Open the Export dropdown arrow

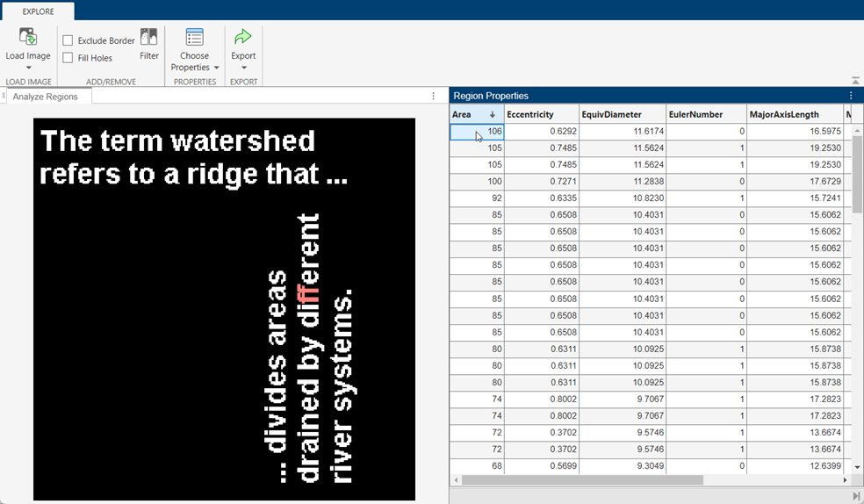click(243, 68)
